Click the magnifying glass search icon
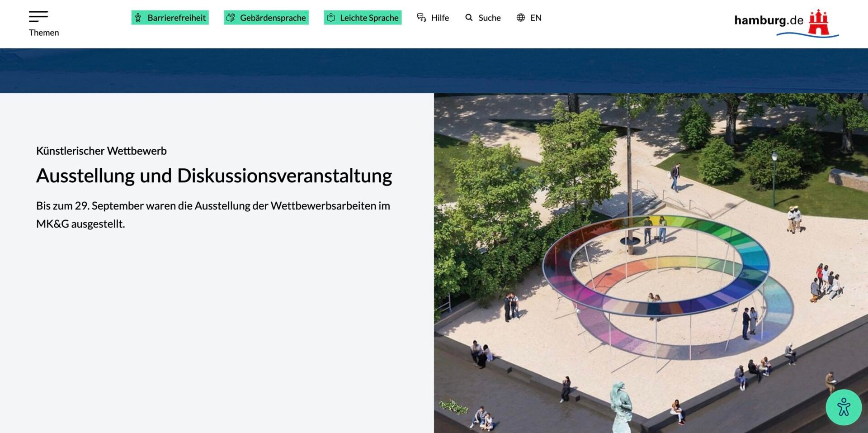868x433 pixels. coord(469,18)
